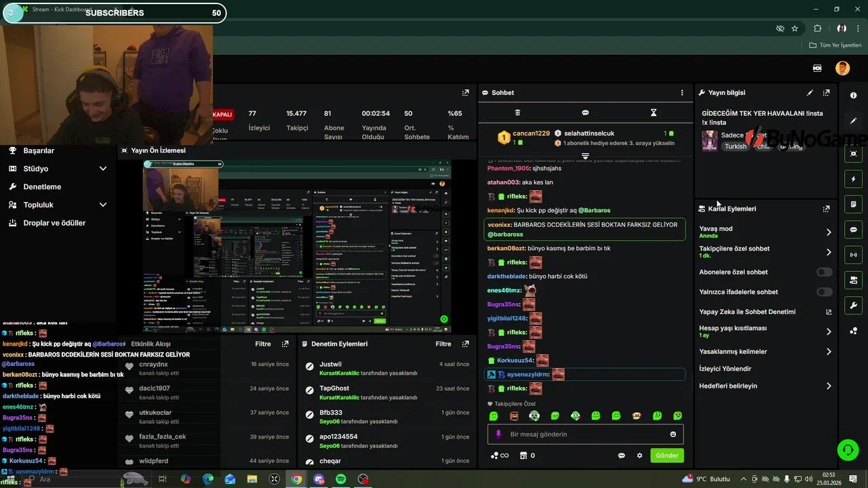The width and height of the screenshot is (868, 488).
Task: Click the pencil icon in right sidebar
Action: click(853, 121)
